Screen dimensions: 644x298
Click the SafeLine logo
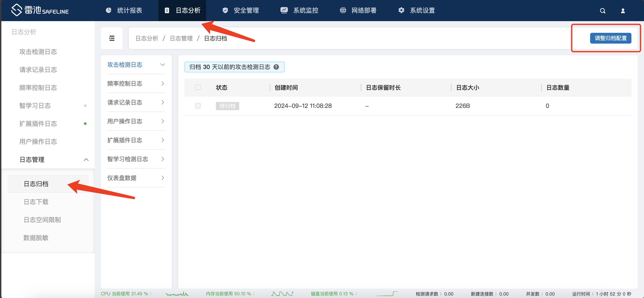coord(39,10)
